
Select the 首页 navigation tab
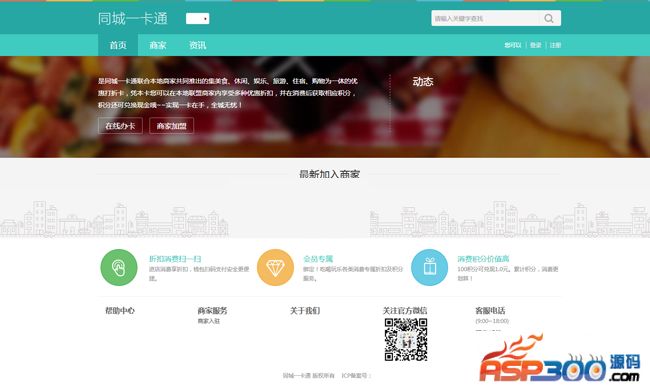[118, 45]
